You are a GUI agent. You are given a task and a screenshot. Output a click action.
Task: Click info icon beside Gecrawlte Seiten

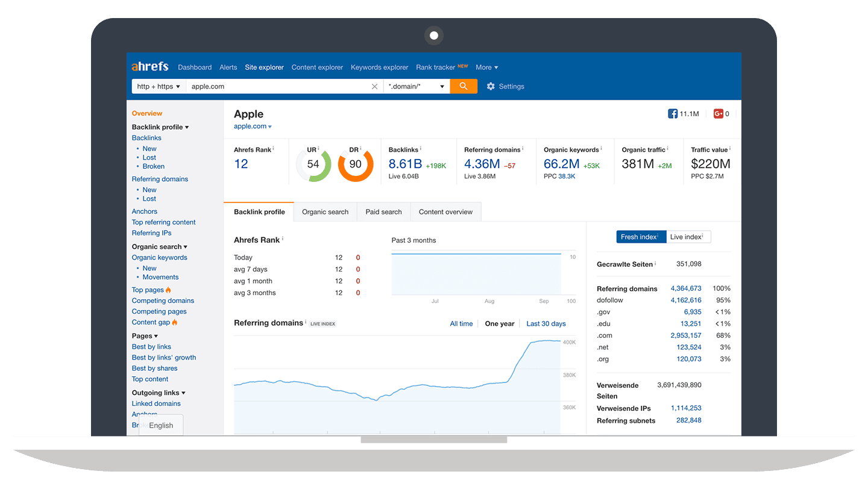click(655, 264)
